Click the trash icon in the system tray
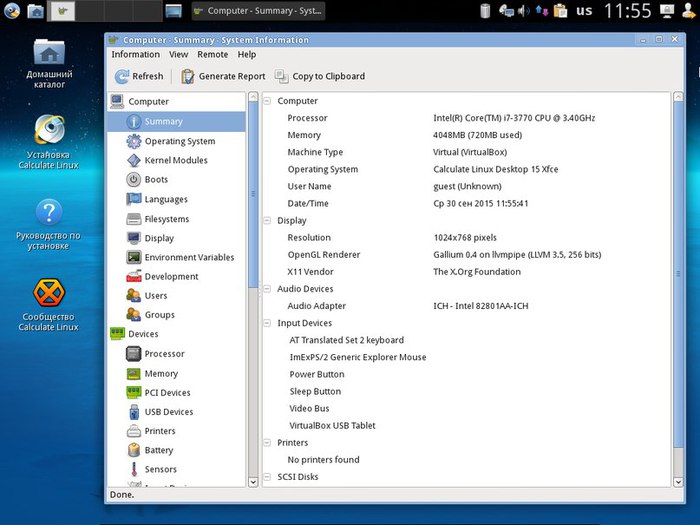700x525 pixels. [485, 11]
